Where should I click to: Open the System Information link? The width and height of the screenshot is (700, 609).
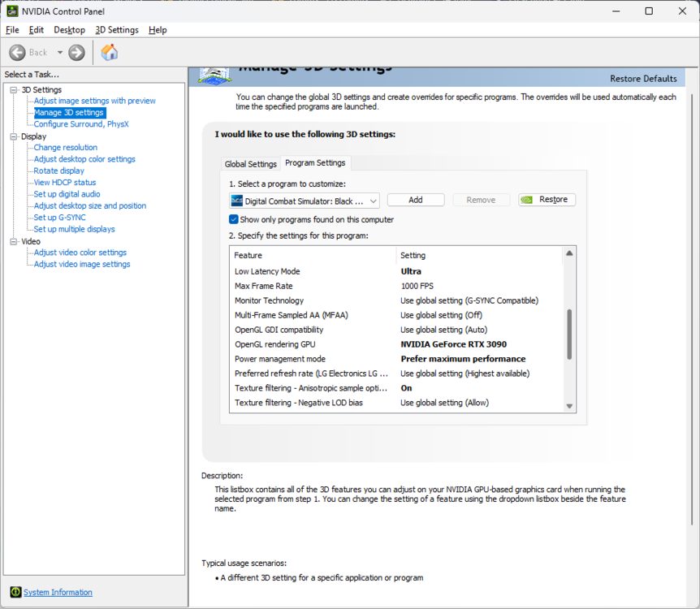58,592
